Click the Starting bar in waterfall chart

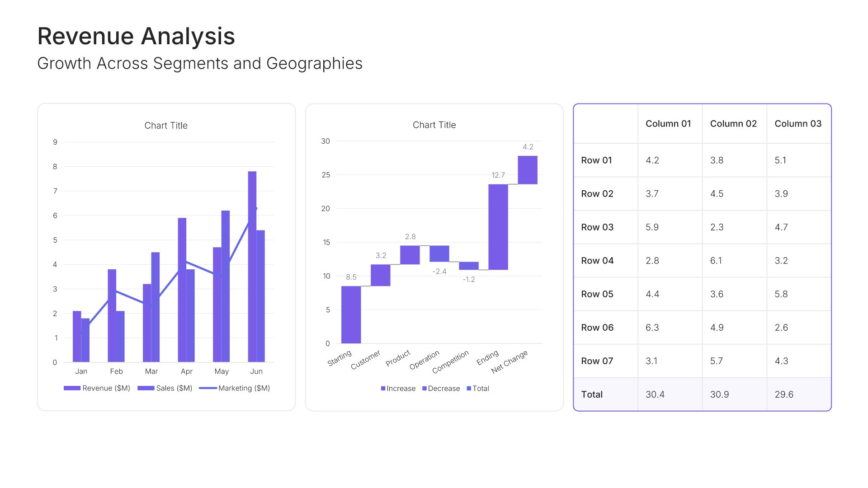[351, 314]
